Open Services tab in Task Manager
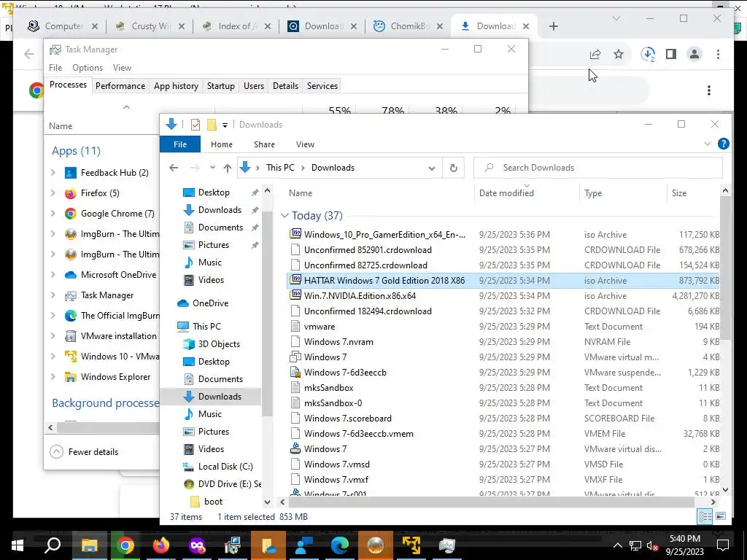 pyautogui.click(x=322, y=86)
